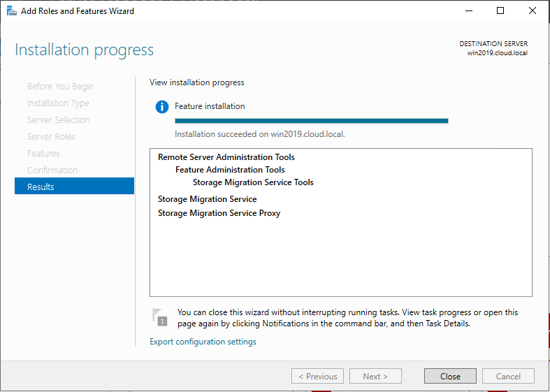Select the Results step in the sidebar

tap(74, 187)
